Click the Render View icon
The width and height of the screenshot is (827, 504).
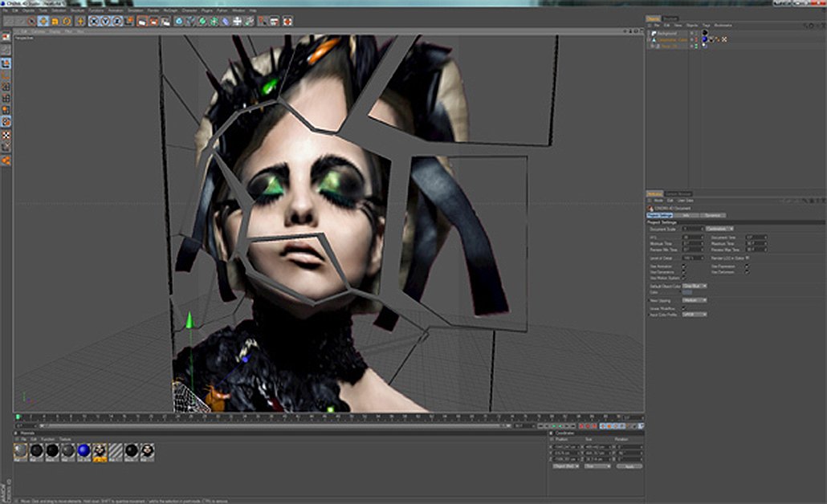(141, 21)
